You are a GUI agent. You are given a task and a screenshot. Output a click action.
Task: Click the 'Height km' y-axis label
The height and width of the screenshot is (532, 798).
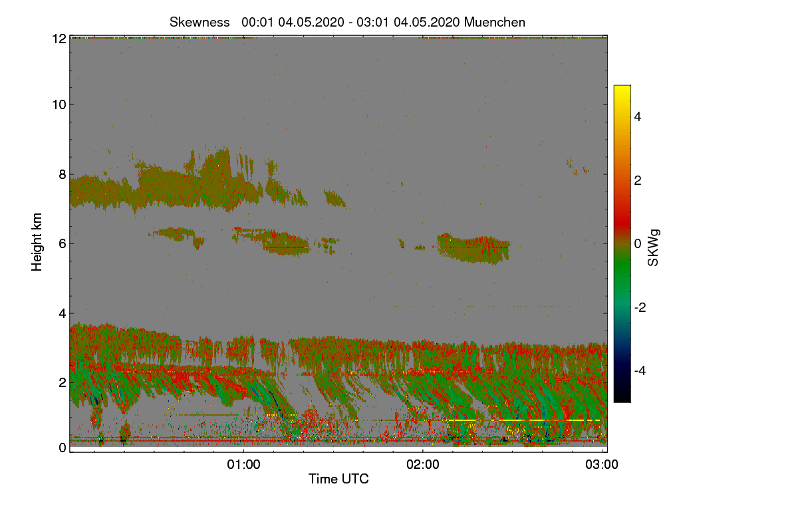pos(37,242)
